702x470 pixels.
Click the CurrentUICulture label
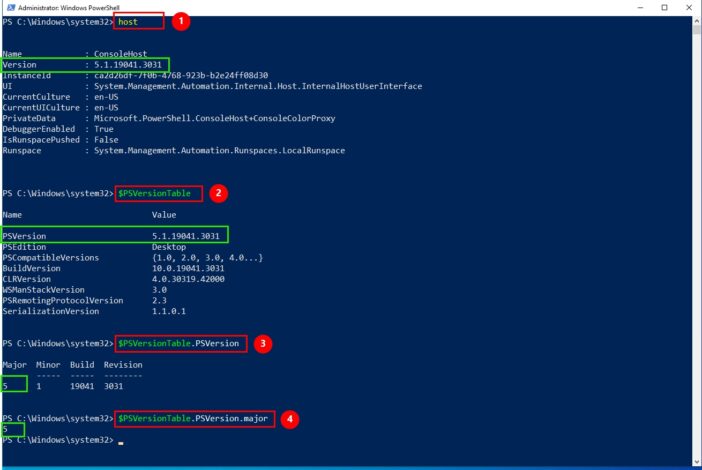pyautogui.click(x=41, y=107)
